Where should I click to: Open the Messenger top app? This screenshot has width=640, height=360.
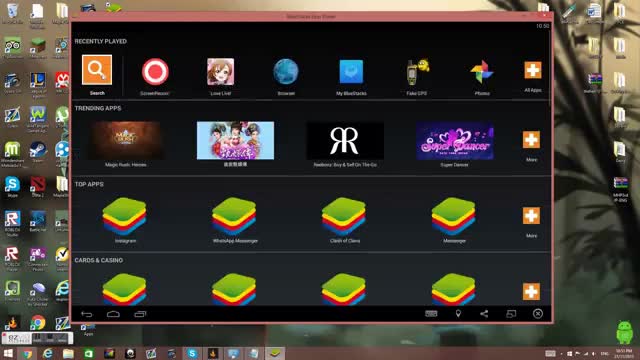click(x=453, y=216)
